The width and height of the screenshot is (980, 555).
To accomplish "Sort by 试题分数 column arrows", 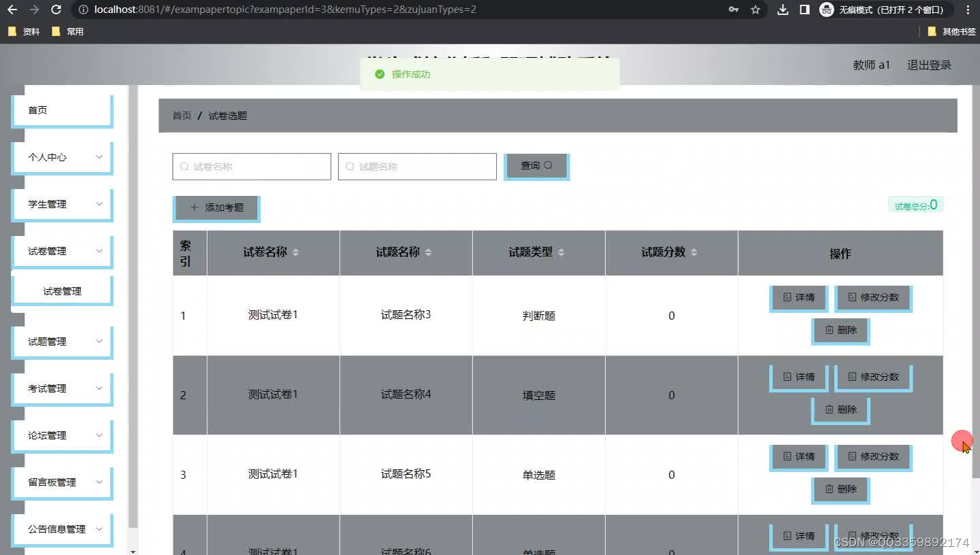I will click(x=693, y=252).
